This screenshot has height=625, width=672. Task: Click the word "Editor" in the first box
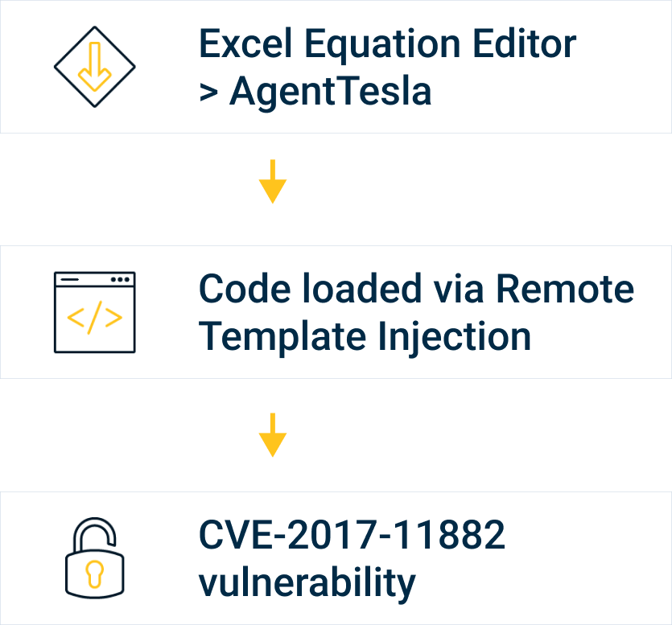[x=525, y=43]
